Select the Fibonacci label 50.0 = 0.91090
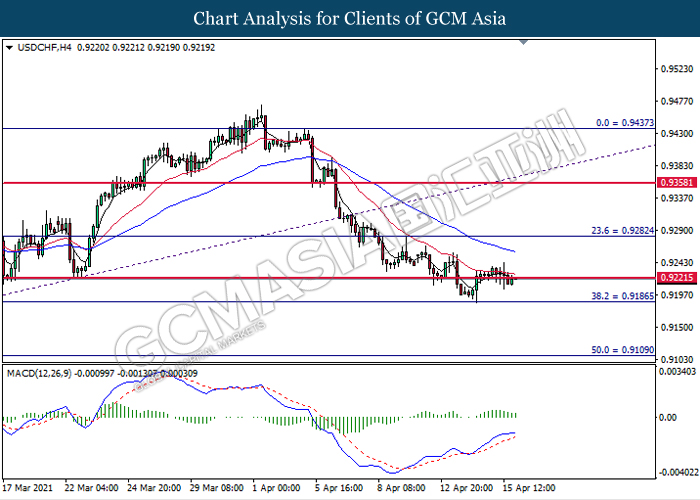This screenshot has height=500, width=700. [x=623, y=350]
